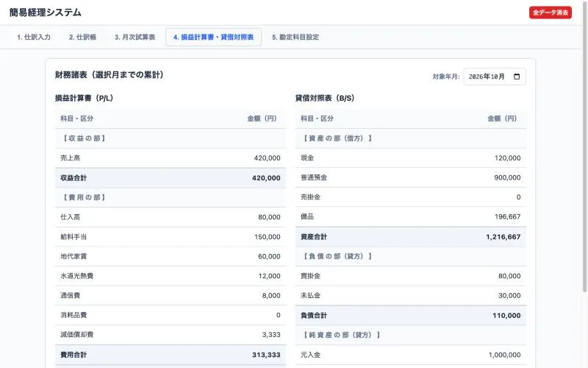
Task: Open the 2. 仕訳帳 tab
Action: [82, 38]
